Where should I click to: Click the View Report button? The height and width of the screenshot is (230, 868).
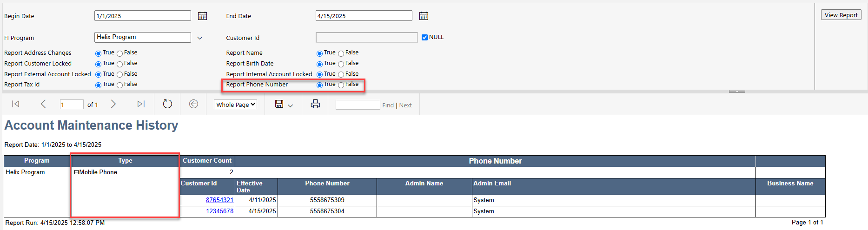pyautogui.click(x=841, y=15)
